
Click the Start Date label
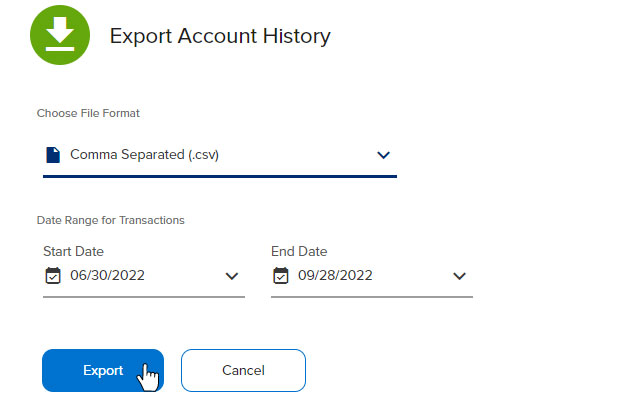pos(73,251)
